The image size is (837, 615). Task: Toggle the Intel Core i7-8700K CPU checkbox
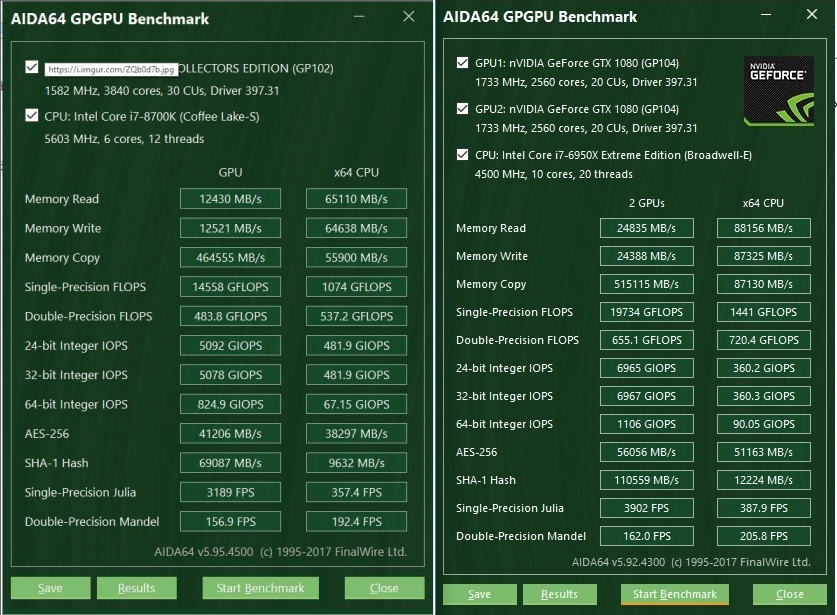click(x=31, y=115)
